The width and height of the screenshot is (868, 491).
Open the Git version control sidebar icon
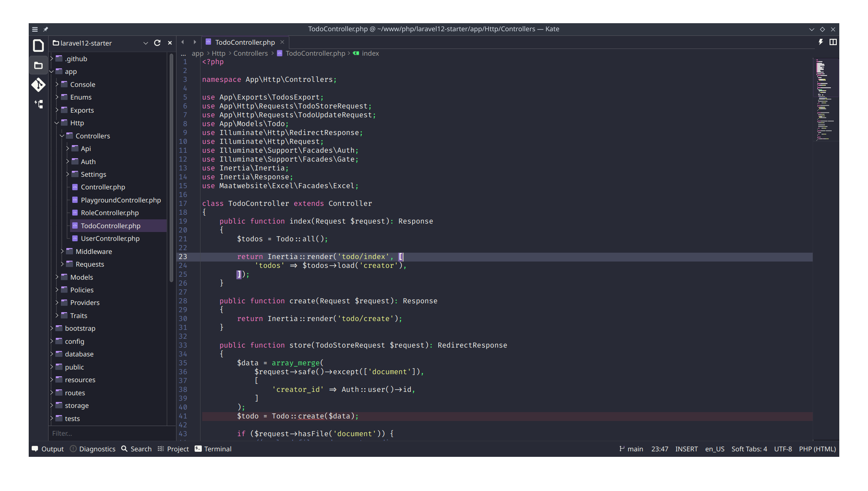38,85
